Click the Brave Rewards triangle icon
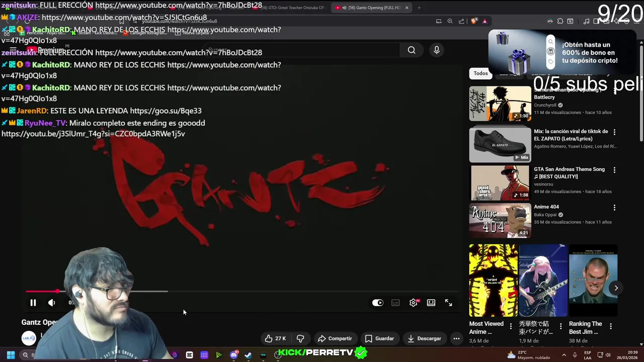This screenshot has height=362, width=644. point(485,21)
